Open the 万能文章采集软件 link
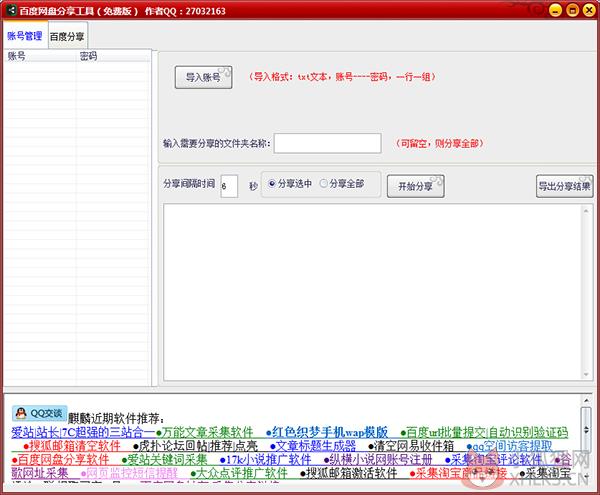The image size is (600, 495). (x=207, y=432)
